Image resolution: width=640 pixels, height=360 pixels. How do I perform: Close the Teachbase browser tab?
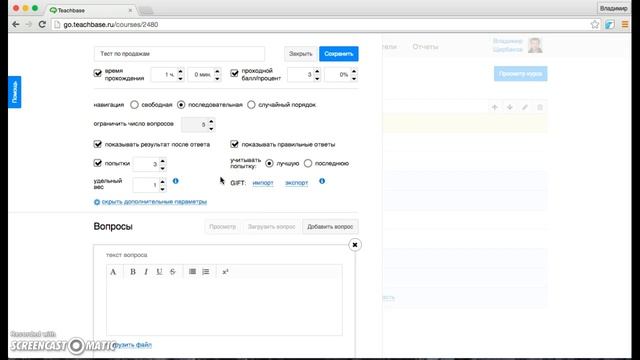click(x=130, y=10)
